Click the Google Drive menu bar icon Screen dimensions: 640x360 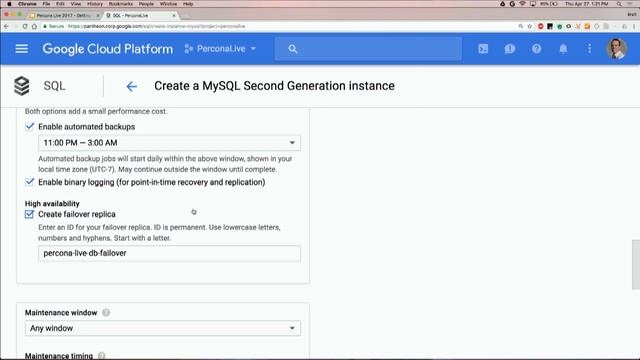502,4
